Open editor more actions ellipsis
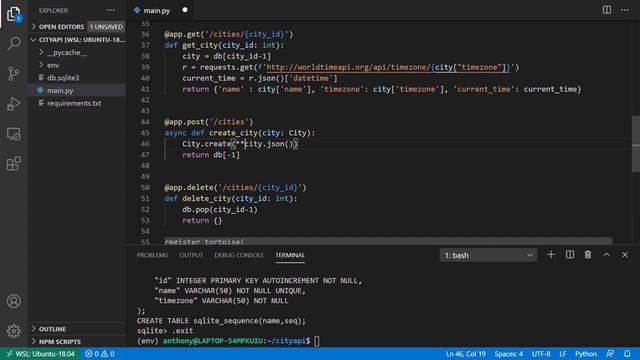Screen dimensions: 640x360 pos(625,10)
